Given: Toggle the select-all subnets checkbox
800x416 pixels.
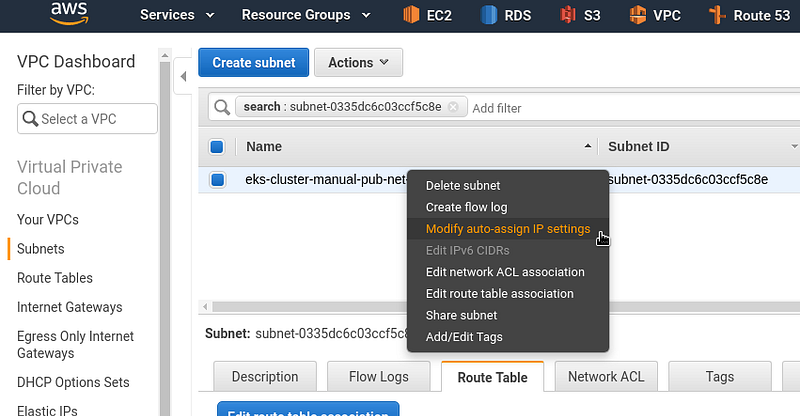Looking at the screenshot, I should [x=217, y=147].
